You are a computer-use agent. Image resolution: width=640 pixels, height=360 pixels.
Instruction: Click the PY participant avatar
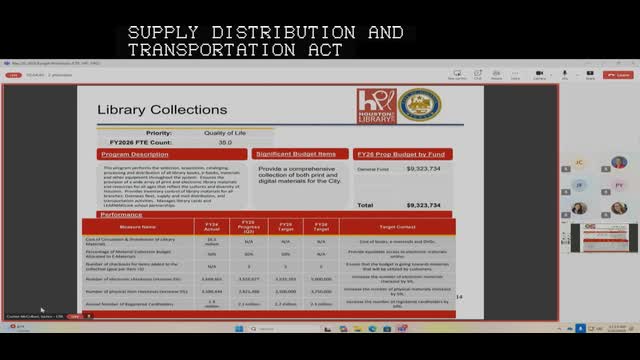point(619,185)
